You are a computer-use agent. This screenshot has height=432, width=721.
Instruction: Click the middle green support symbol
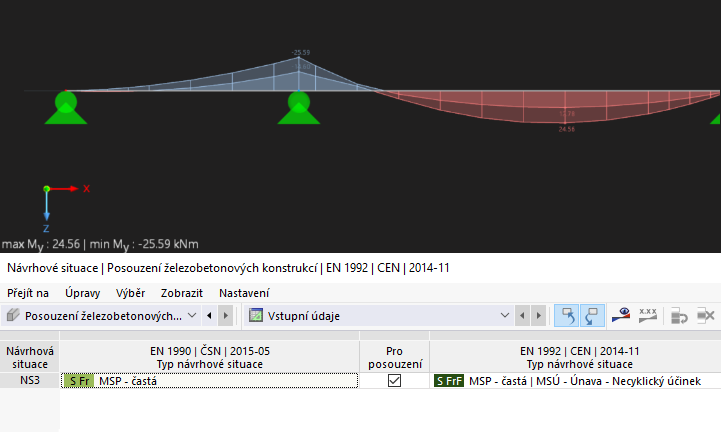coord(299,109)
